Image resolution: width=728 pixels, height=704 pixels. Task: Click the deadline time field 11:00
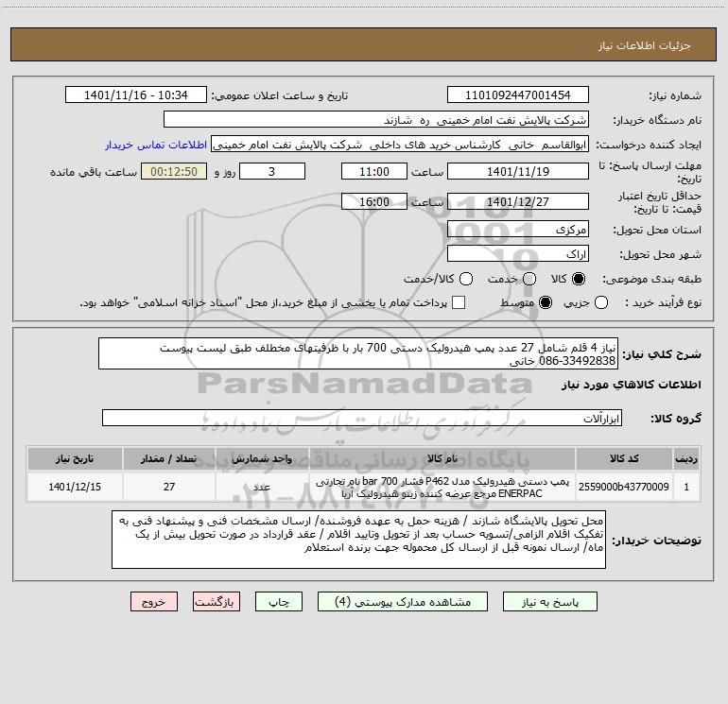(374, 171)
